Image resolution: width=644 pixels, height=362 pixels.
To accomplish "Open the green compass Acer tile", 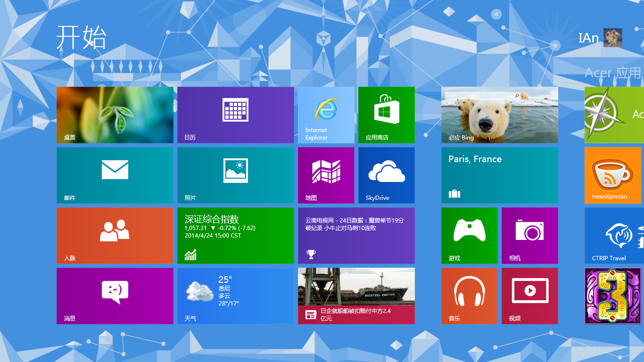I will point(614,115).
